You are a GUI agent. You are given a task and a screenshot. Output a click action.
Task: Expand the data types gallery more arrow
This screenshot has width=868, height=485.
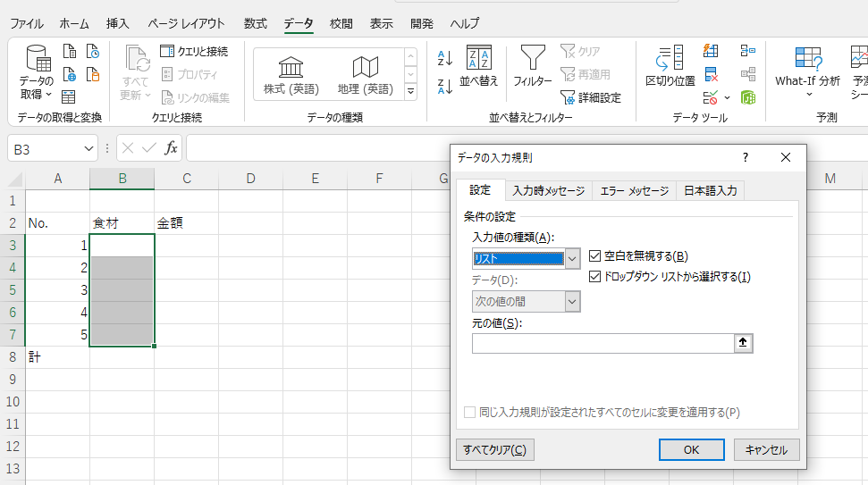(x=410, y=91)
